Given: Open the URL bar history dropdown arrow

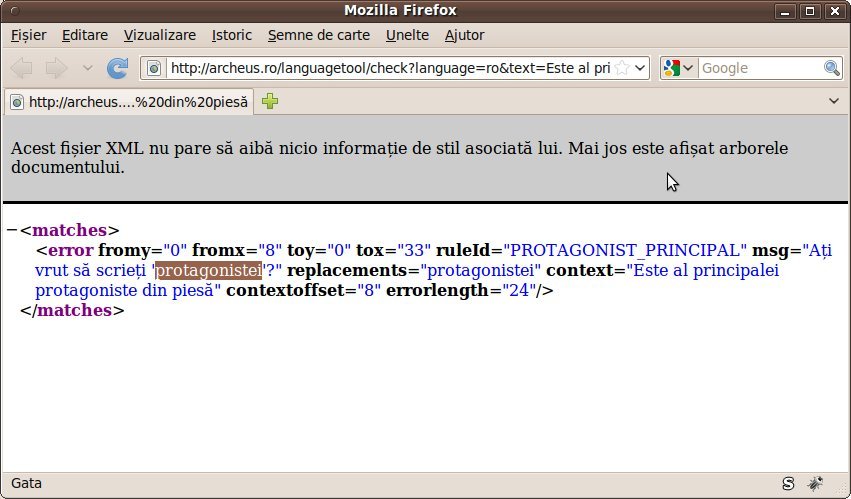Looking at the screenshot, I should coord(640,68).
